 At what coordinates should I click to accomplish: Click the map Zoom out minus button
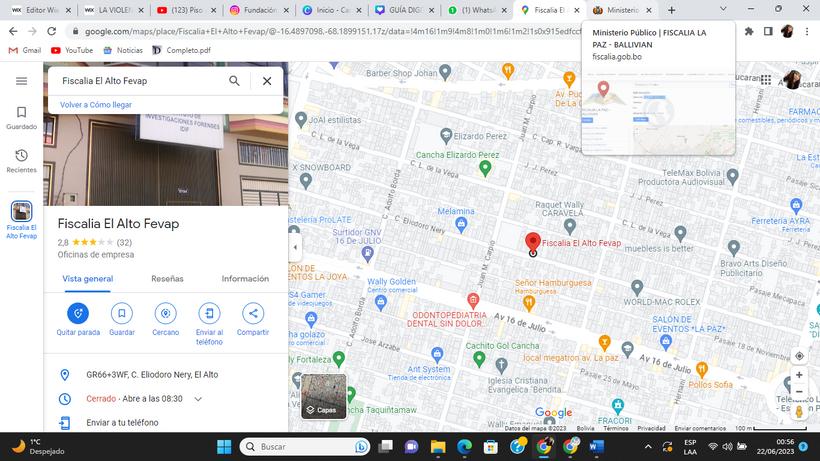click(x=799, y=391)
